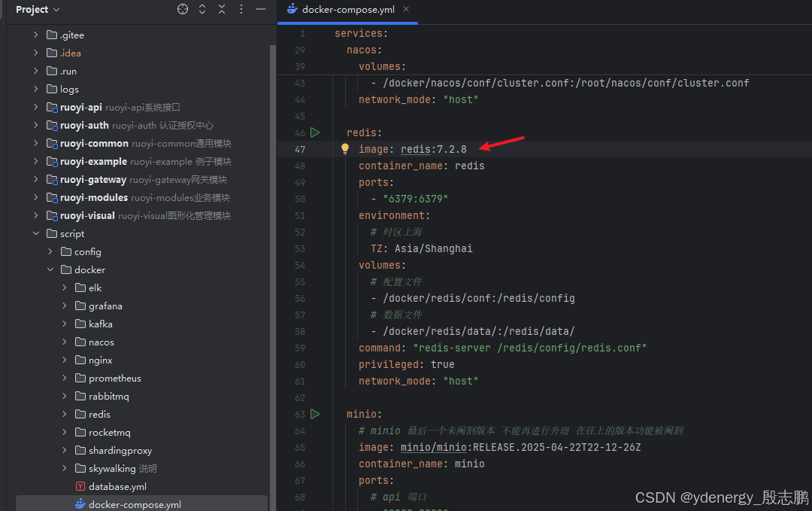
Task: Hide the Project panel with minimize icon
Action: tap(260, 10)
